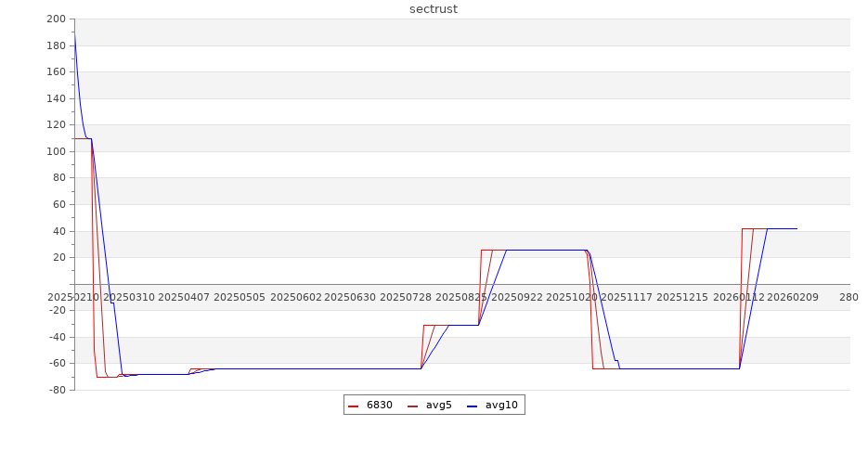This screenshot has width=868, height=464.
Task: Select the 20250407 date label on x-axis
Action: (184, 298)
